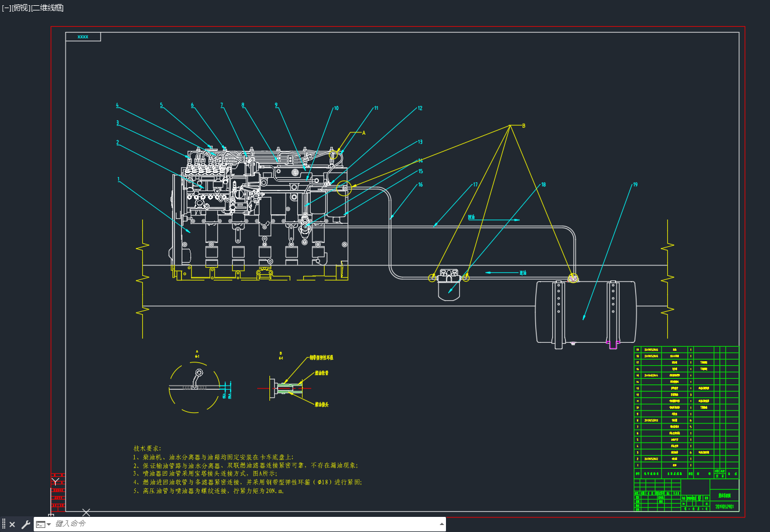Select the 燃油软管 annotation in detail B

[322, 373]
